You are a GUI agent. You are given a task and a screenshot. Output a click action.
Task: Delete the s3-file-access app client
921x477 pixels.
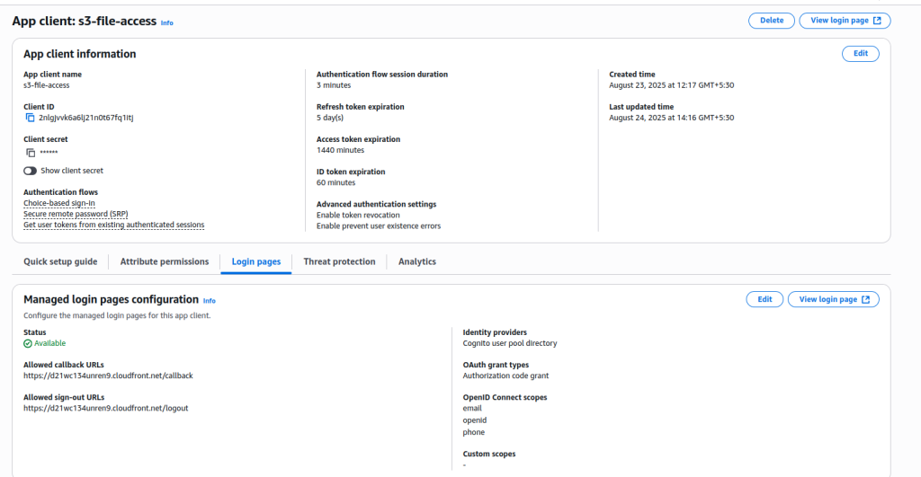(771, 21)
